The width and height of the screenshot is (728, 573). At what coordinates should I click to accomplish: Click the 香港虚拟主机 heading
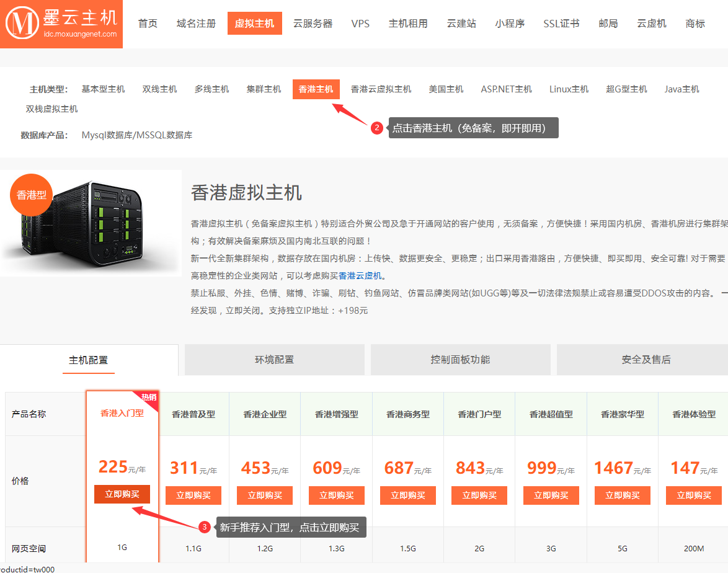247,193
